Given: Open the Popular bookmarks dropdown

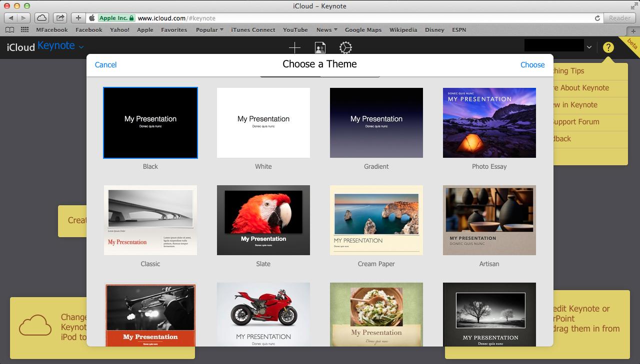Looking at the screenshot, I should (209, 30).
